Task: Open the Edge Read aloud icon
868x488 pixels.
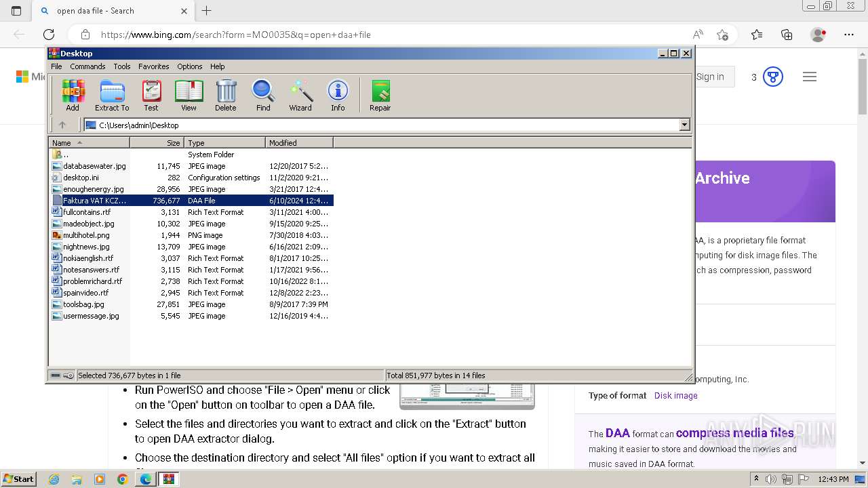Action: (x=698, y=35)
